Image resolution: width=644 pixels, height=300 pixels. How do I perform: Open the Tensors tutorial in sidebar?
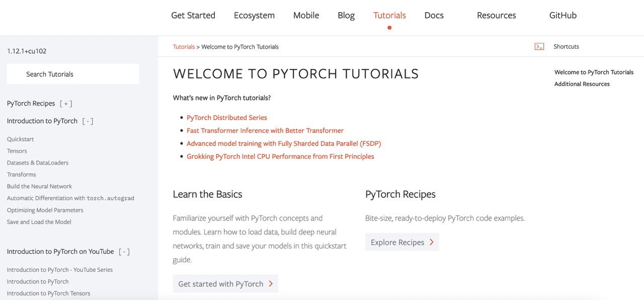(17, 151)
